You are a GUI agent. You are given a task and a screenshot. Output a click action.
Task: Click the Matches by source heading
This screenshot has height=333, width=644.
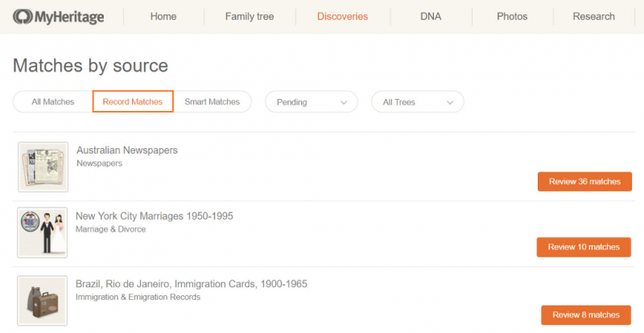(90, 66)
